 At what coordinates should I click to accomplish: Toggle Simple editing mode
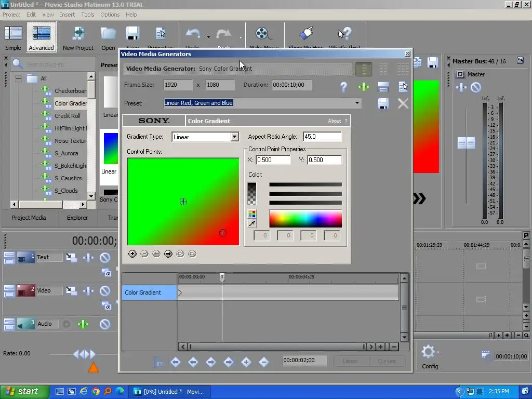tap(13, 37)
